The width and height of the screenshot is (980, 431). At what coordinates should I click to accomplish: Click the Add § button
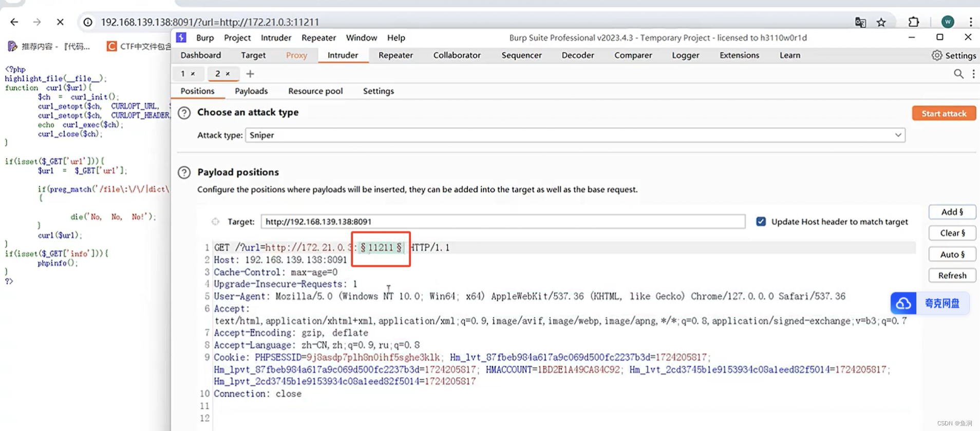[952, 212]
